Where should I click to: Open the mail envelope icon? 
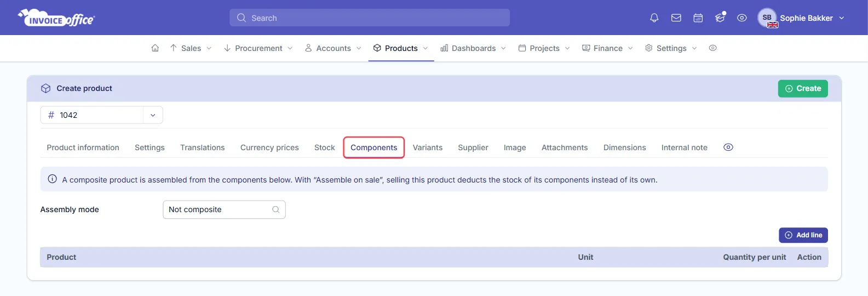click(x=676, y=18)
